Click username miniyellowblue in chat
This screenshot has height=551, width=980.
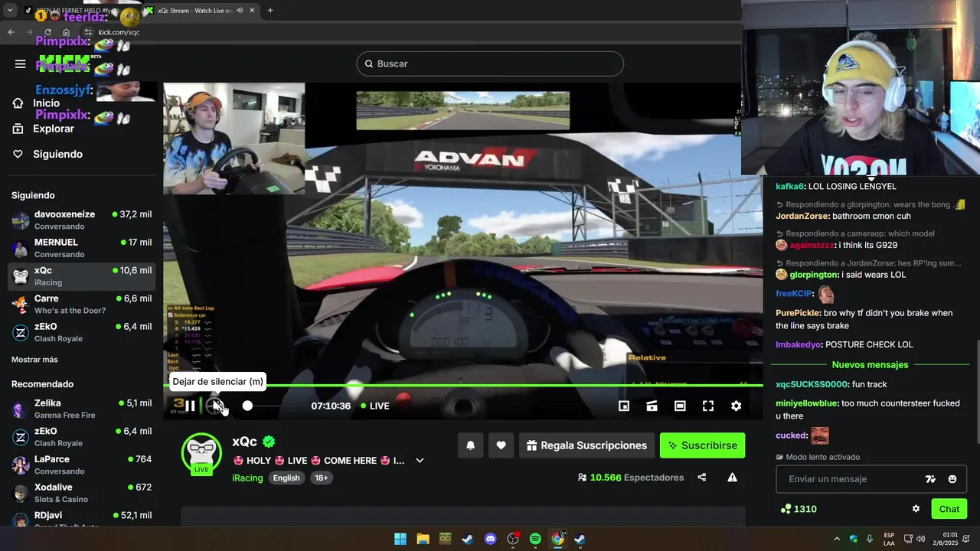point(806,403)
